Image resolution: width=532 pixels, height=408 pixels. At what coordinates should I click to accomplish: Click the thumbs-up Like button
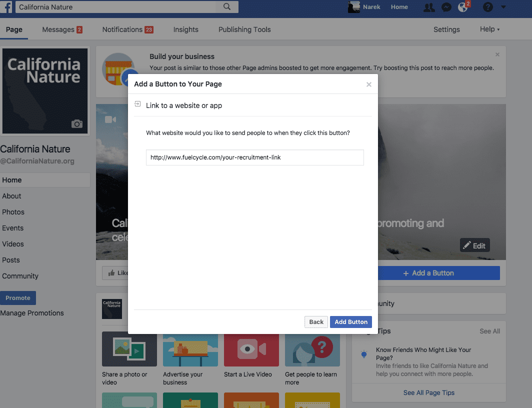pyautogui.click(x=115, y=273)
